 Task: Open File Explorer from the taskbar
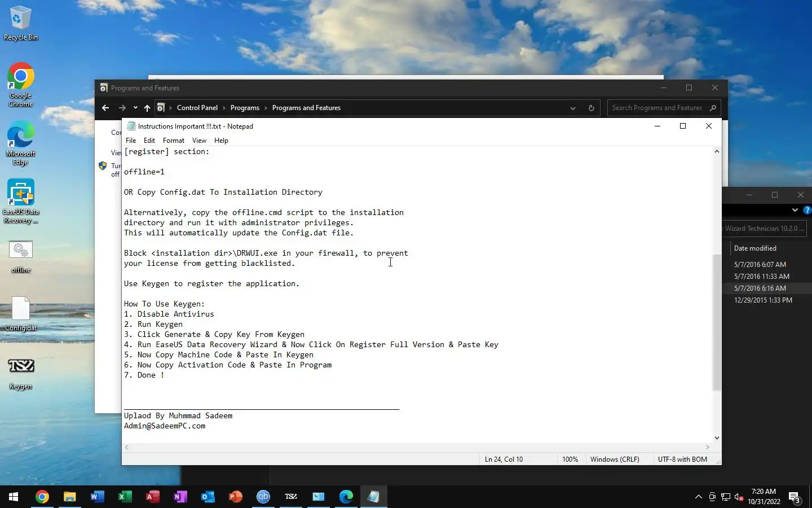[69, 497]
